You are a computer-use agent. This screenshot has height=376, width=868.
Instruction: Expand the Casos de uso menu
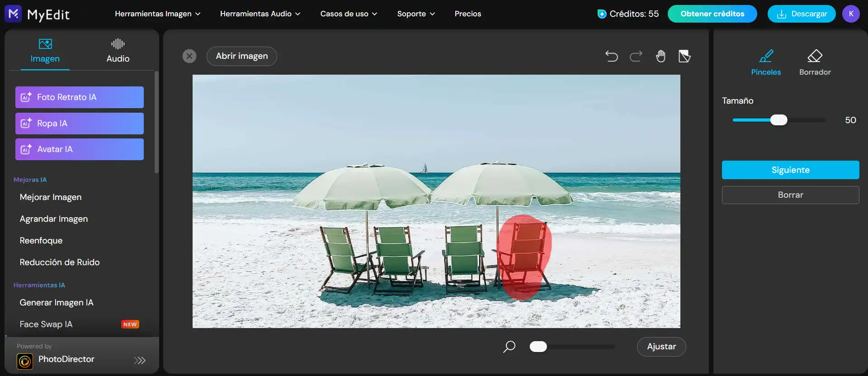click(x=349, y=14)
